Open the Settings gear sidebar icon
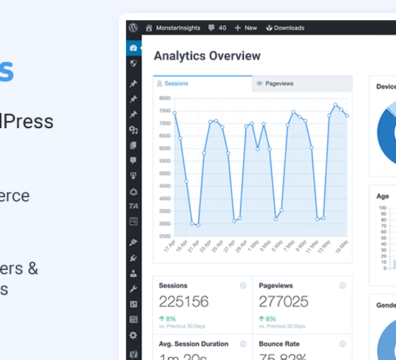The width and height of the screenshot is (396, 360). coord(133,335)
